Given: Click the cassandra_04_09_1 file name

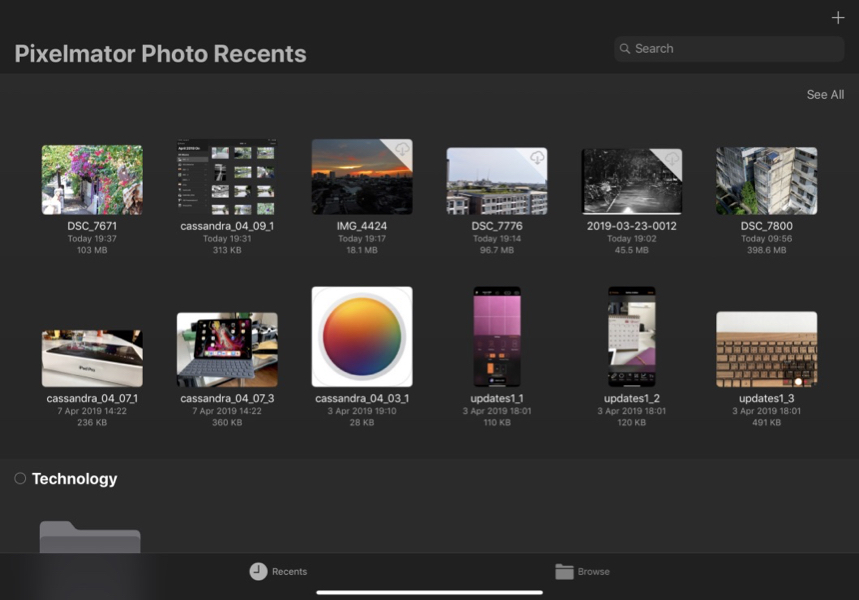Looking at the screenshot, I should click(x=227, y=226).
